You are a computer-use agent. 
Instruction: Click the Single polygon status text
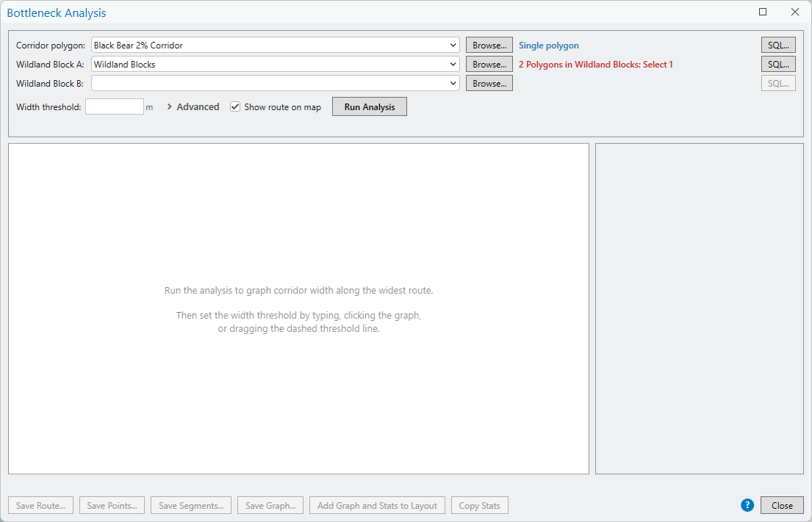548,46
